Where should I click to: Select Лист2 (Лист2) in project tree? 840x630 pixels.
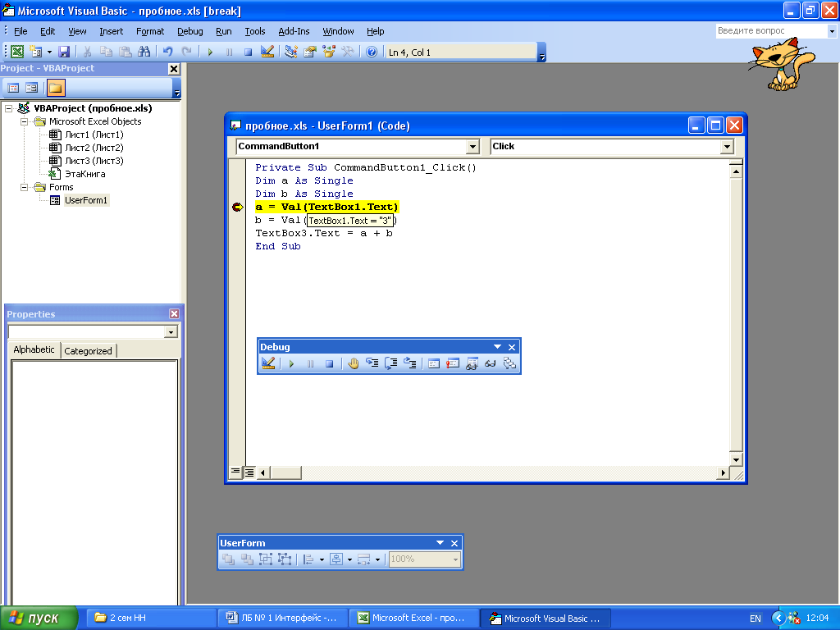[94, 148]
